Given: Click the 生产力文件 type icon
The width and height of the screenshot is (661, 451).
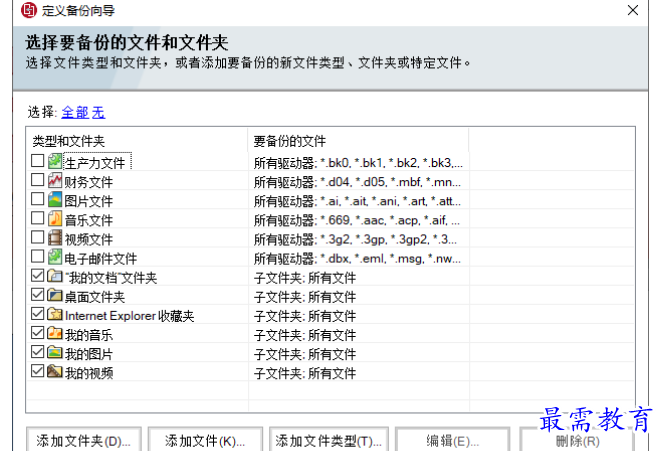Looking at the screenshot, I should tap(55, 161).
